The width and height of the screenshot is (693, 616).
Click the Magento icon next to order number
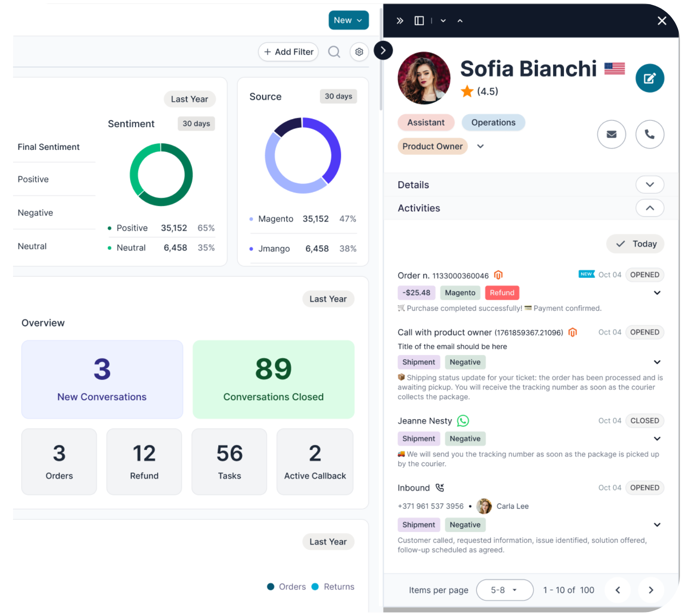point(498,275)
